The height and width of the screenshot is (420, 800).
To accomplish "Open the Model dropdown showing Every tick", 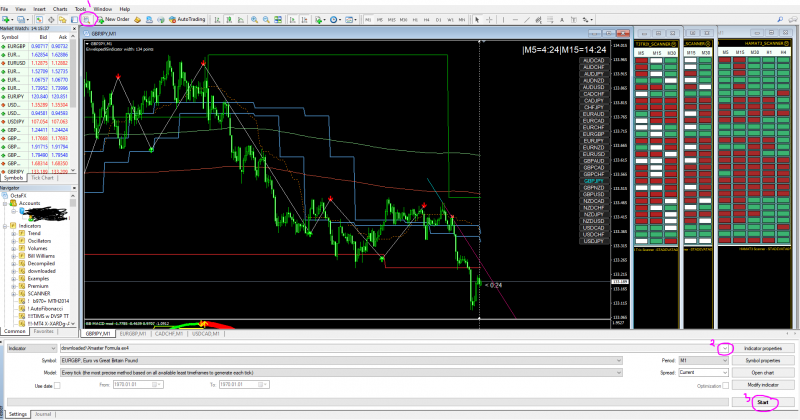I will click(x=341, y=373).
